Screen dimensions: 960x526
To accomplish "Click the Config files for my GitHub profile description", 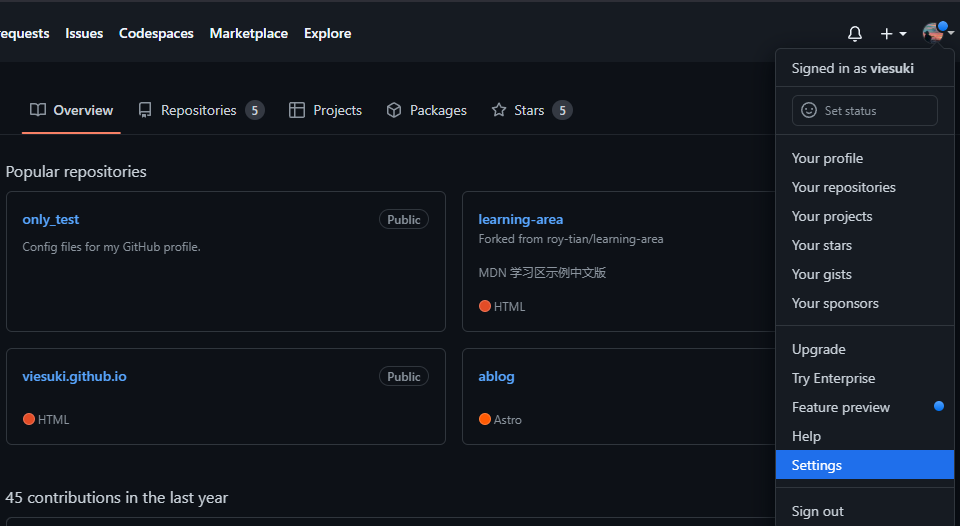I will tap(111, 247).
